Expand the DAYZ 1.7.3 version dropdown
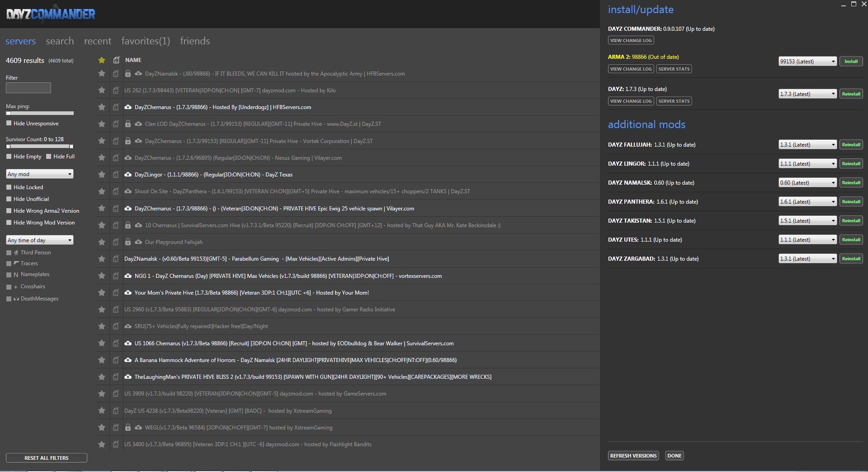Screen dimensions: 868x472 [807, 94]
